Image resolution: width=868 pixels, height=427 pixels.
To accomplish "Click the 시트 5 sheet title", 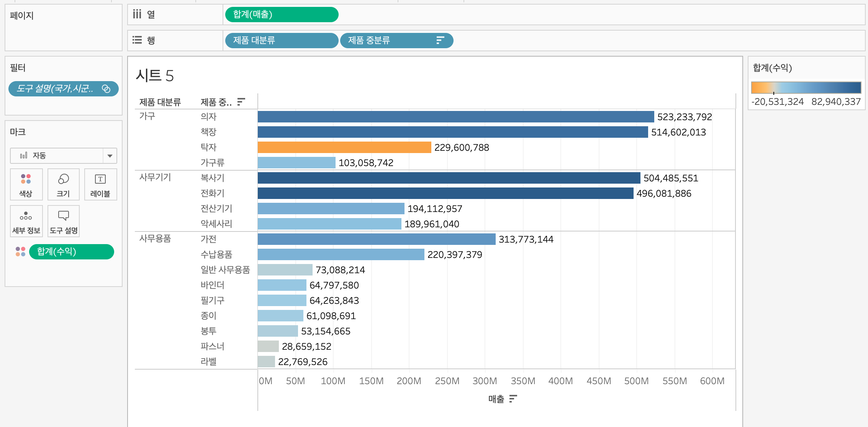I will click(155, 75).
